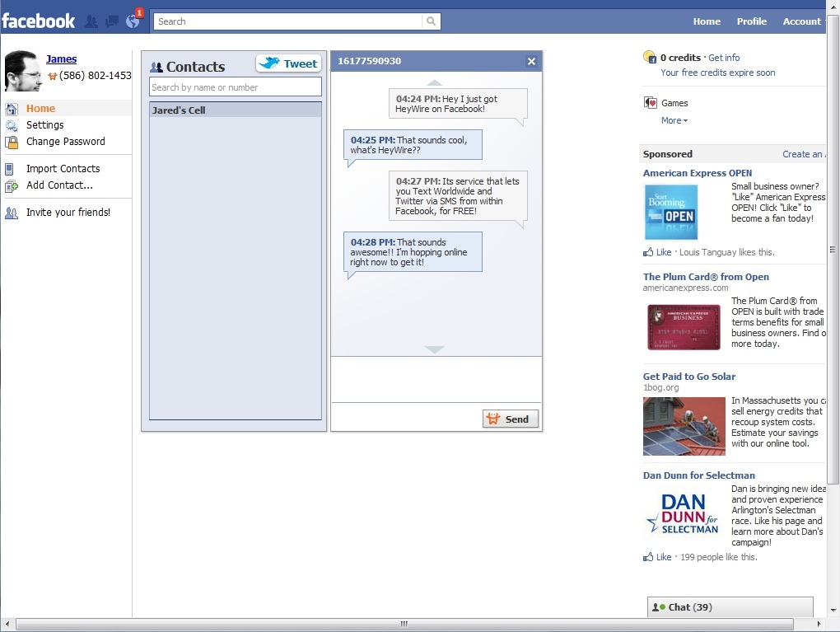Open Settings in the left sidebar

tap(45, 125)
